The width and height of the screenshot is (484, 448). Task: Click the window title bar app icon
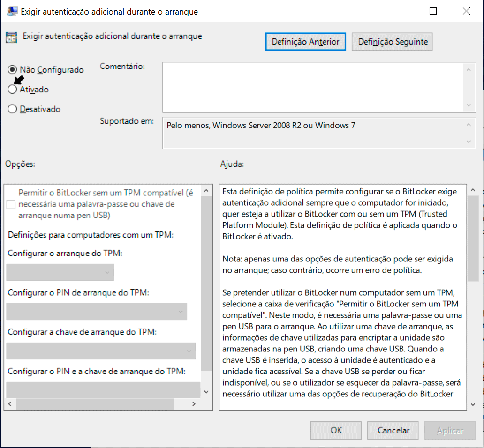point(12,11)
